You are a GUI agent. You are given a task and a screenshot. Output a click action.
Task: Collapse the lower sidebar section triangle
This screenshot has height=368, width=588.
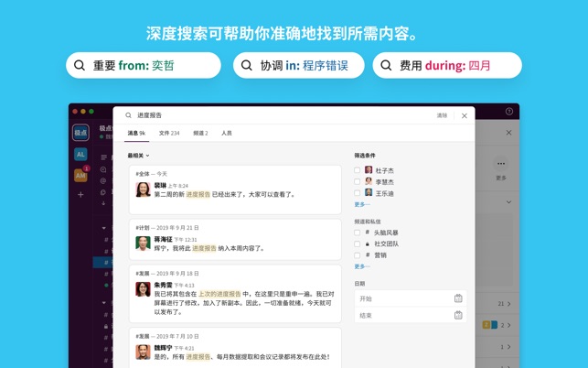pos(104,302)
